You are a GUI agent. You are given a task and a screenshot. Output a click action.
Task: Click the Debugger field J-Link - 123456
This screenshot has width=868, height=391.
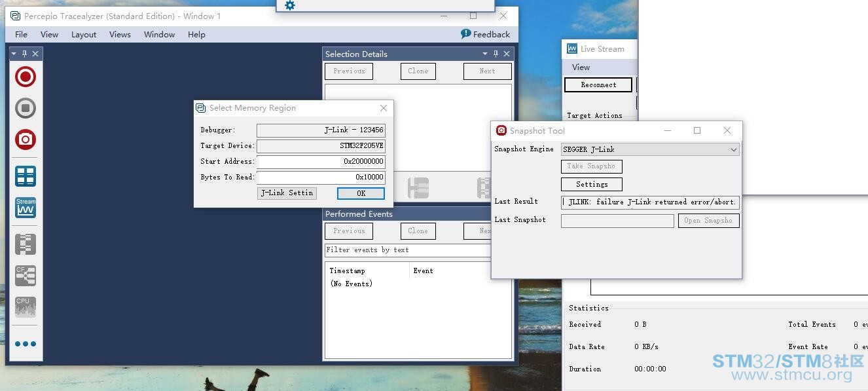[321, 130]
